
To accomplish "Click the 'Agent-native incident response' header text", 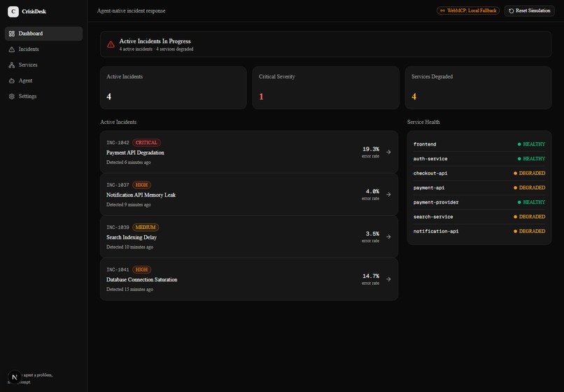I will [x=132, y=10].
